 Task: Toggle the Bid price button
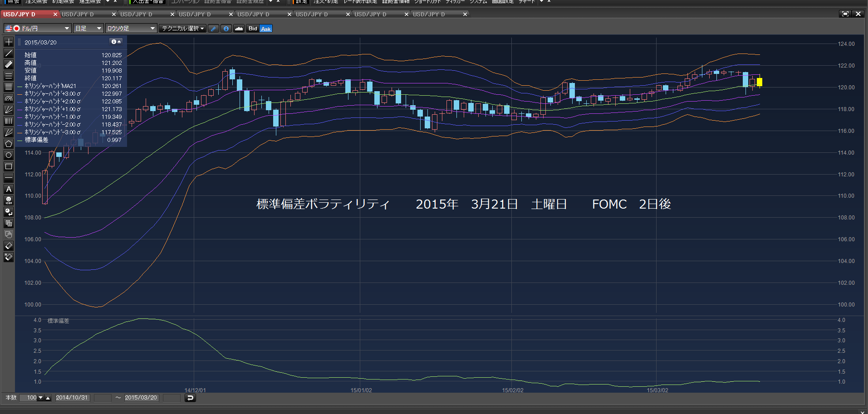(x=253, y=29)
